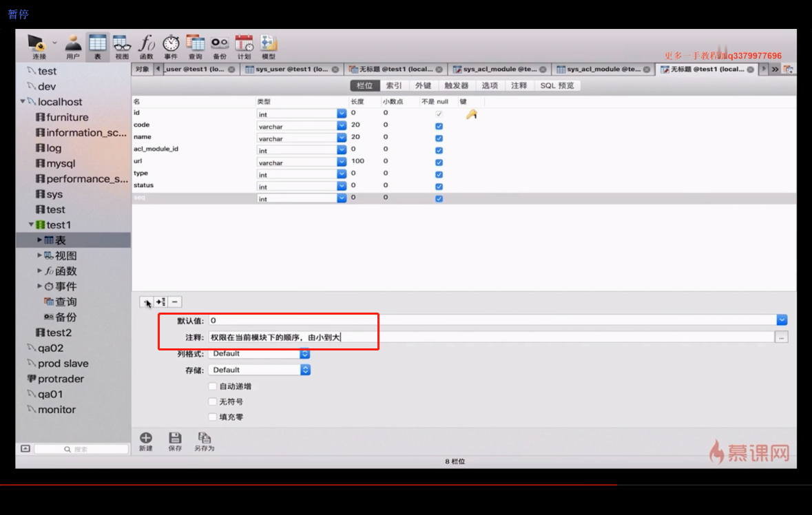
Task: Open type dropdown for id field
Action: pyautogui.click(x=342, y=114)
